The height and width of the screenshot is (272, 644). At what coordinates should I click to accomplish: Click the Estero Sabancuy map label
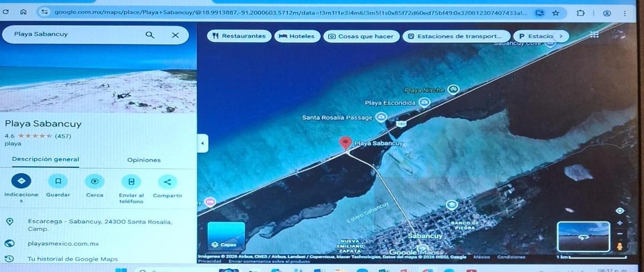point(368,212)
